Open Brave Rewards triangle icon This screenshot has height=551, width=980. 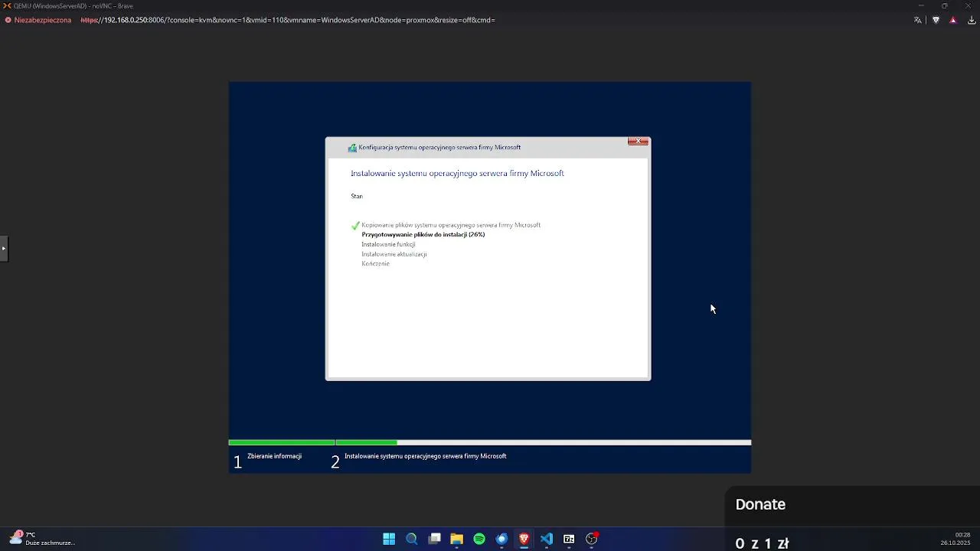[953, 20]
